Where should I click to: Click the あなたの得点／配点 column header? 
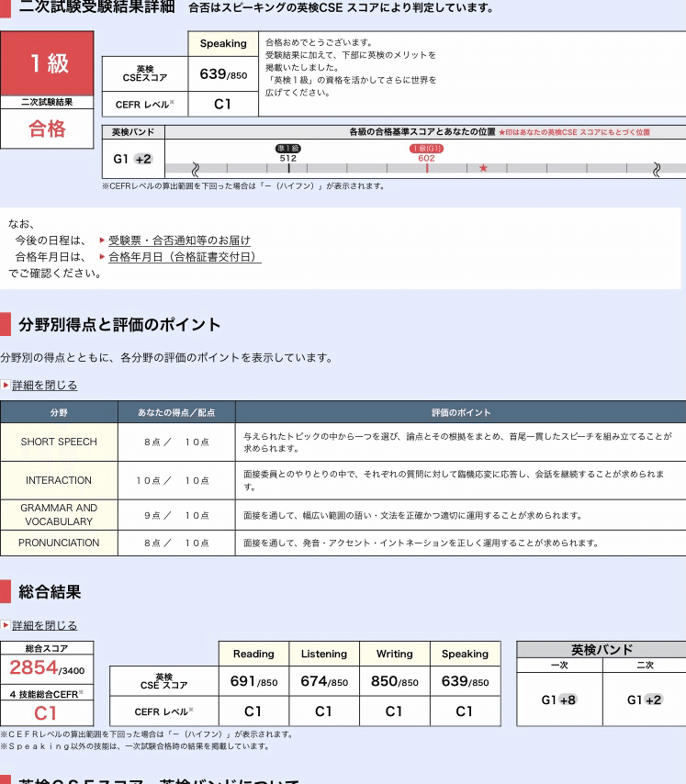[176, 412]
